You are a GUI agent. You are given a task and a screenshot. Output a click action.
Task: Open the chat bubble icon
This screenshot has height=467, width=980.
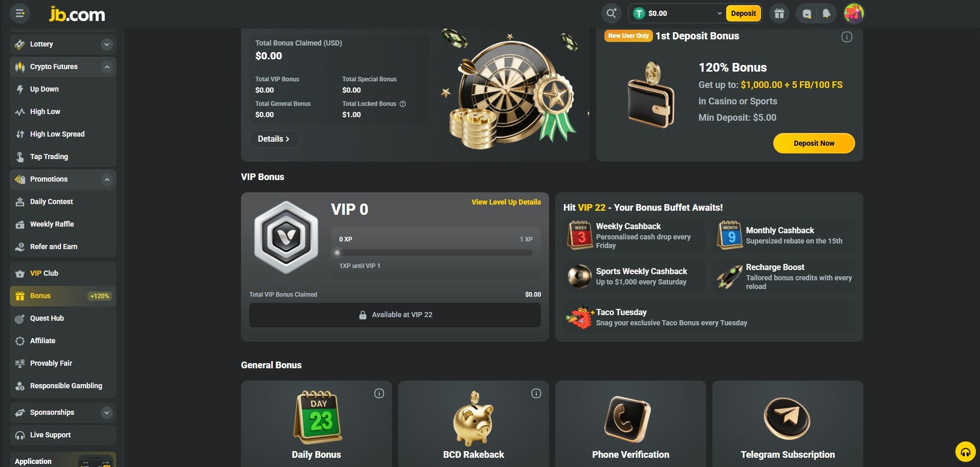(x=807, y=14)
